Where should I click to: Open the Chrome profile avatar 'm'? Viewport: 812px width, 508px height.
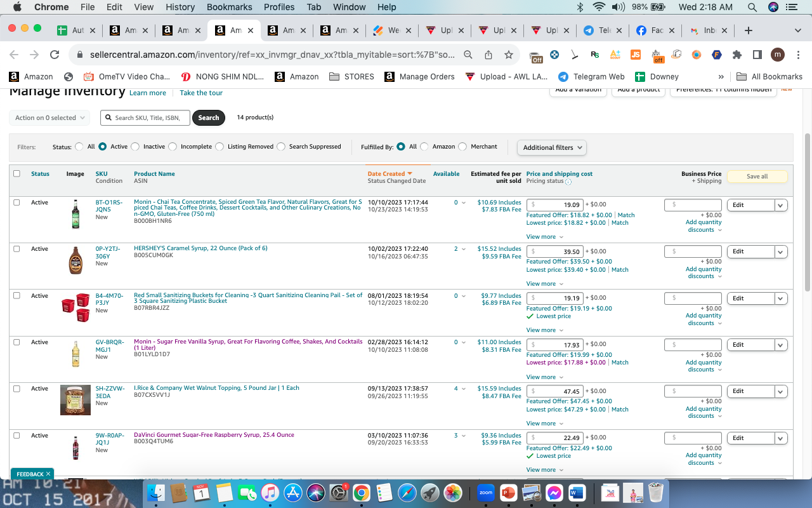pyautogui.click(x=778, y=55)
